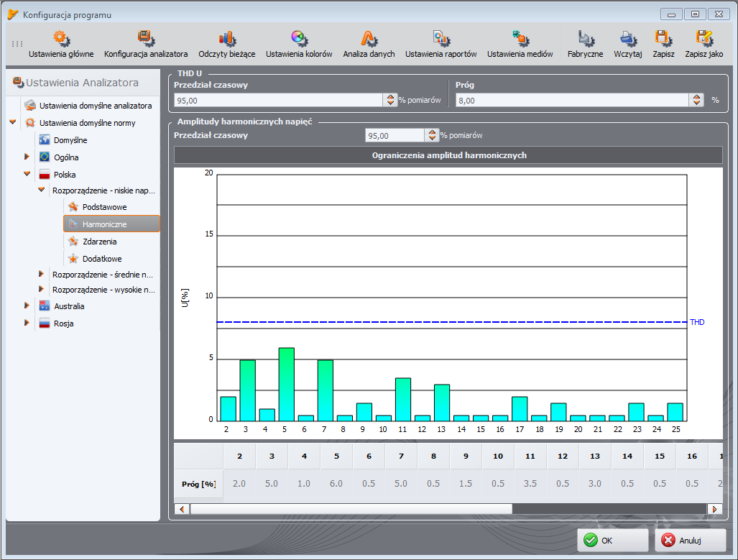Image resolution: width=738 pixels, height=560 pixels.
Task: Collapse the Polska tree node
Action: point(27,174)
